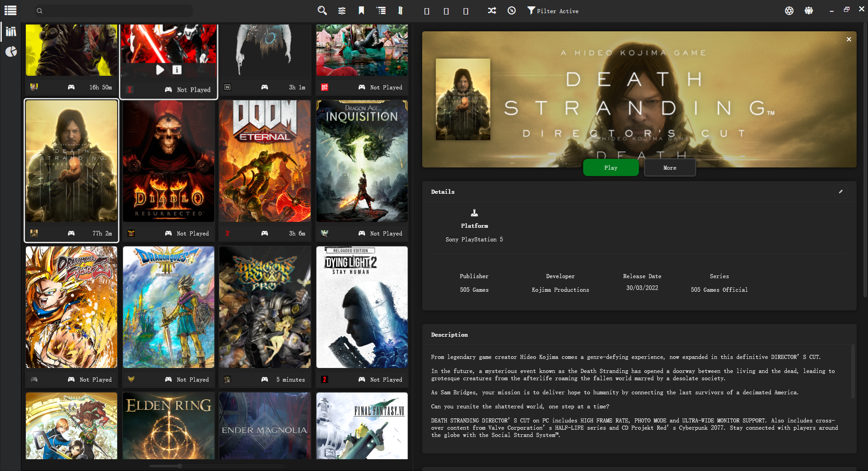Pick a random game with shuffle icon
Image resolution: width=868 pixels, height=471 pixels.
(492, 10)
